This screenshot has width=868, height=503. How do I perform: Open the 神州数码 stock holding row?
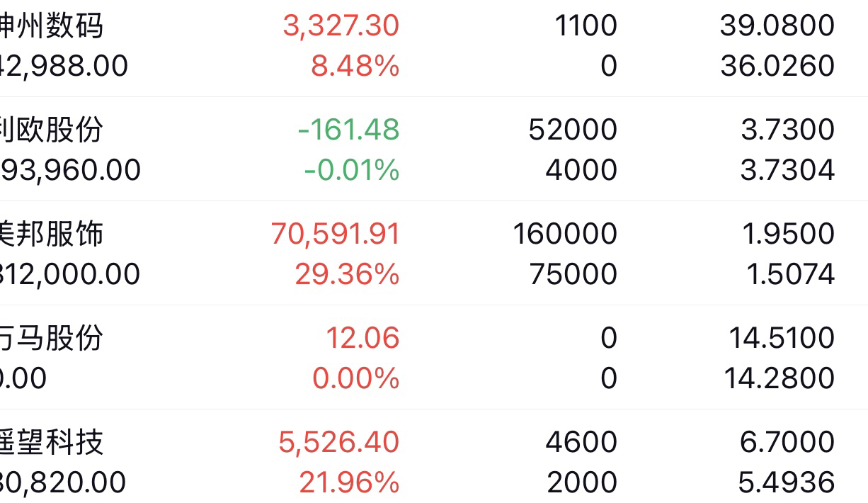coord(434,47)
